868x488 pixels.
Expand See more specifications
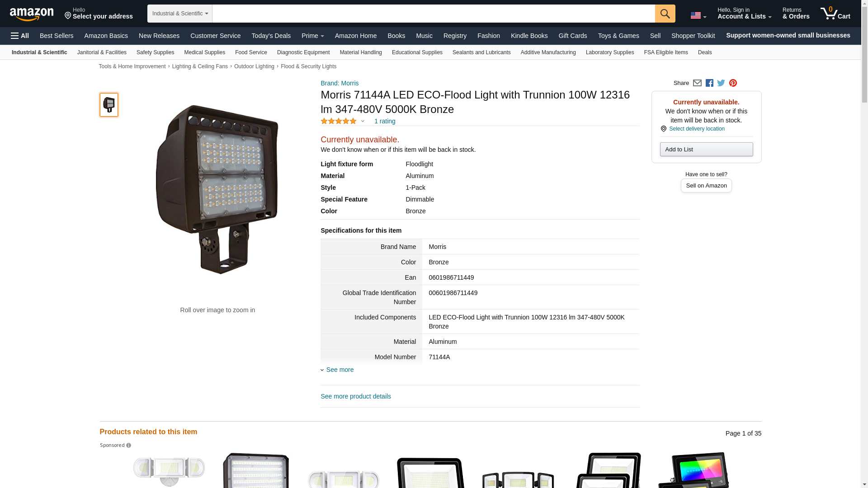[x=337, y=370]
